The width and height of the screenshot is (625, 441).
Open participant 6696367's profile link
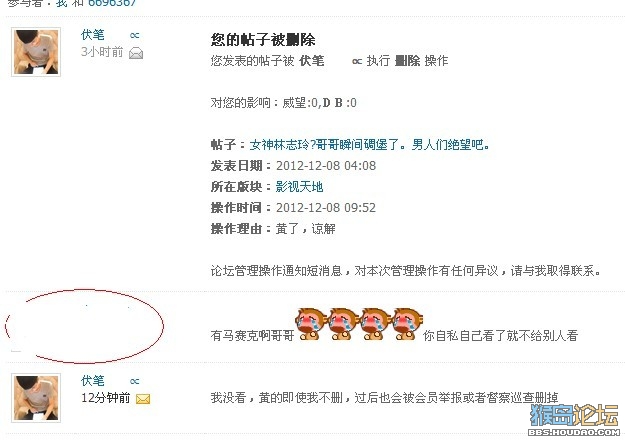(x=112, y=3)
